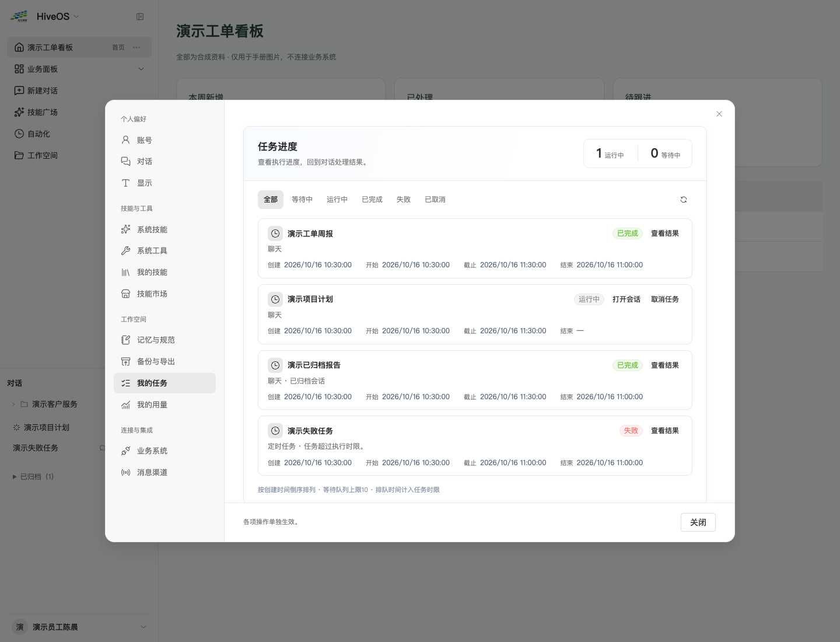Screen dimensions: 840x642
Task: Open 技能市场 marketplace
Action: pyautogui.click(x=164, y=294)
